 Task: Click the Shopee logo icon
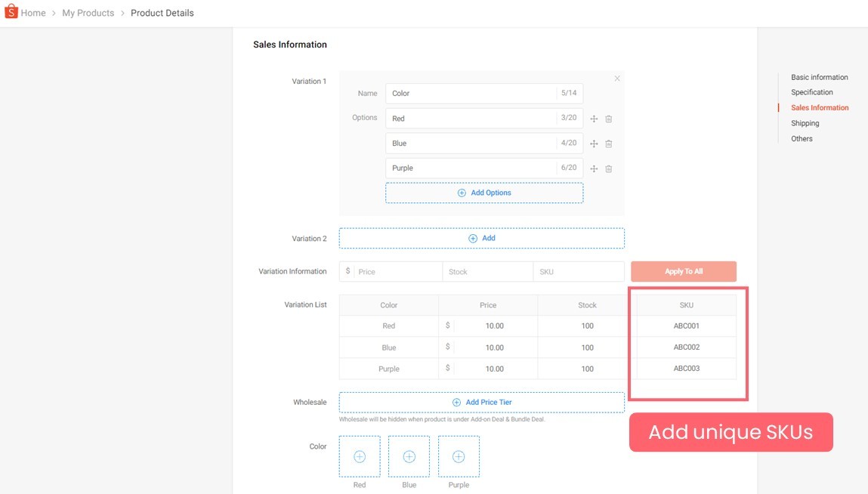[x=11, y=11]
